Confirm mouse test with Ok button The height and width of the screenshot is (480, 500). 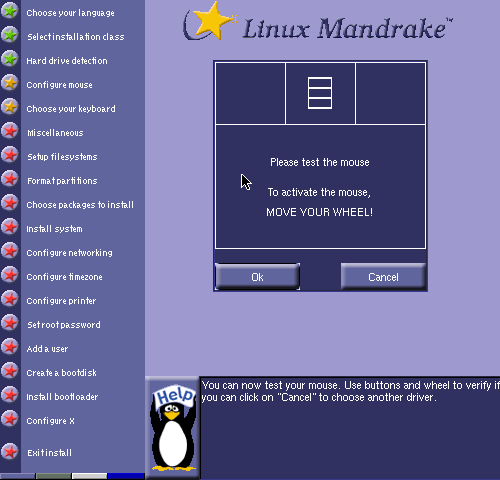point(257,277)
